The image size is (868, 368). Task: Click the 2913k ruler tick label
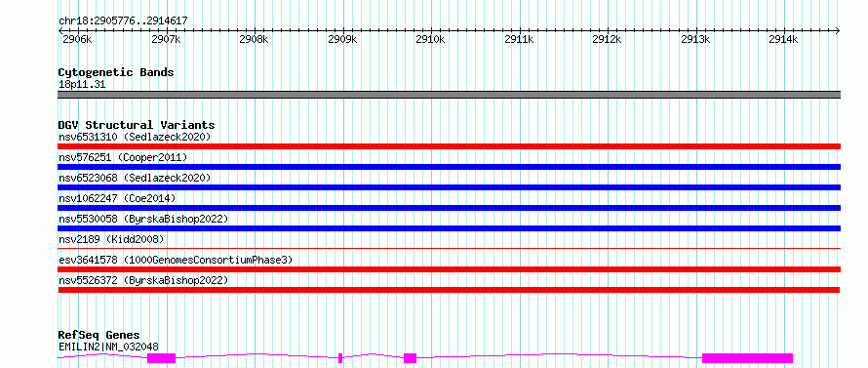(695, 40)
